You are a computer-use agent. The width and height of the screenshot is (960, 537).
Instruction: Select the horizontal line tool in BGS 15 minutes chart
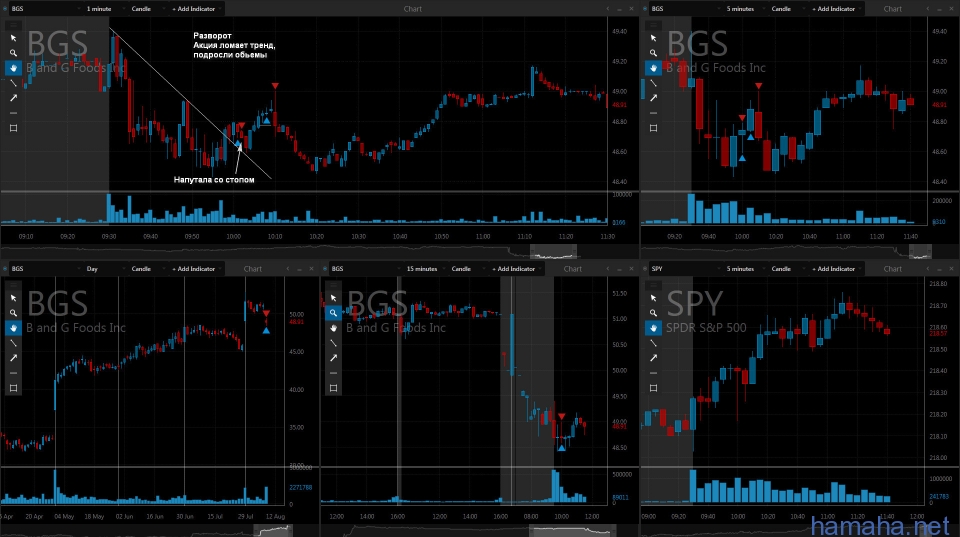point(333,373)
